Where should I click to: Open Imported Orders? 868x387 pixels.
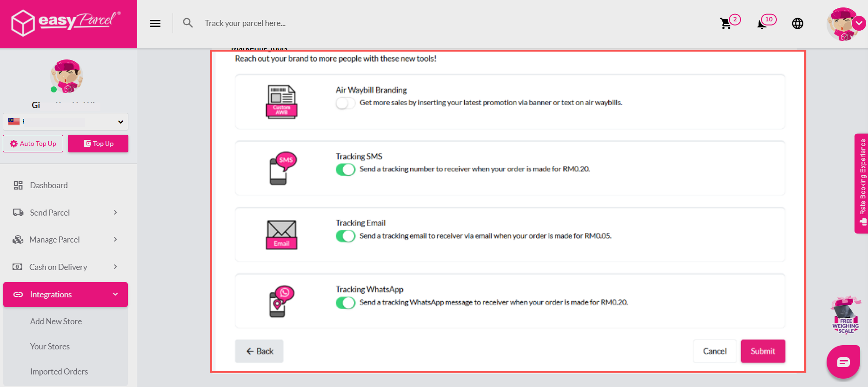coord(59,372)
